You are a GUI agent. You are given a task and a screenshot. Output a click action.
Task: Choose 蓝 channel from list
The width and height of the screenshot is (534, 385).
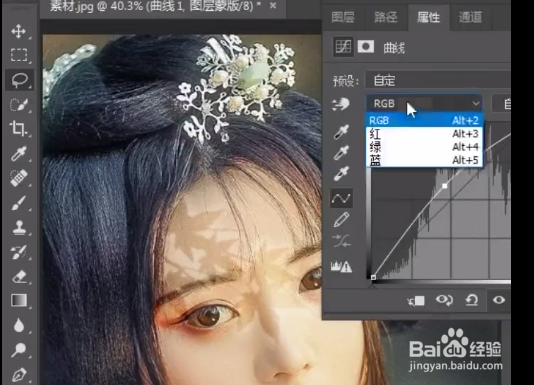(424, 160)
